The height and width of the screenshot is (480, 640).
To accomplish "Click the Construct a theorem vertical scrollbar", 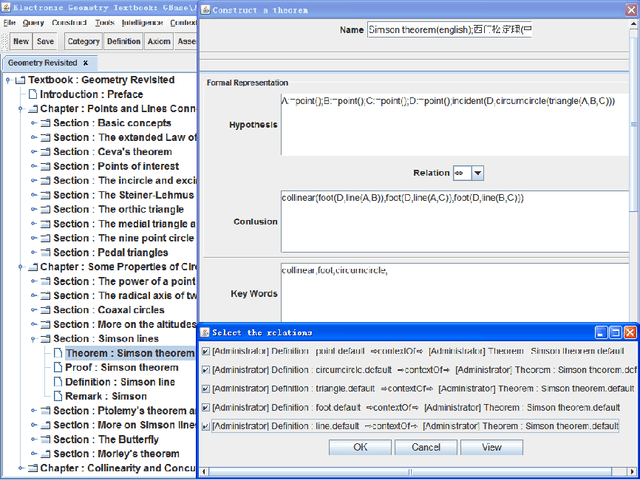I will [633, 122].
